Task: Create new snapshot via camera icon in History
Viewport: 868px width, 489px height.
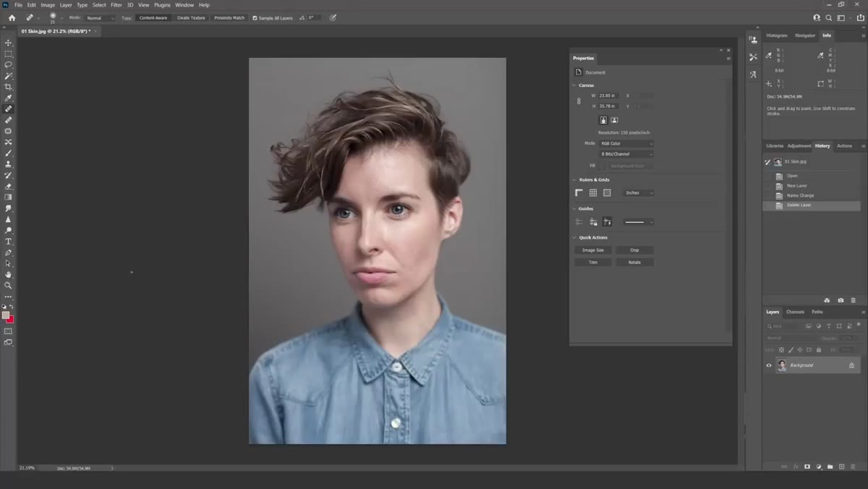Action: point(841,300)
